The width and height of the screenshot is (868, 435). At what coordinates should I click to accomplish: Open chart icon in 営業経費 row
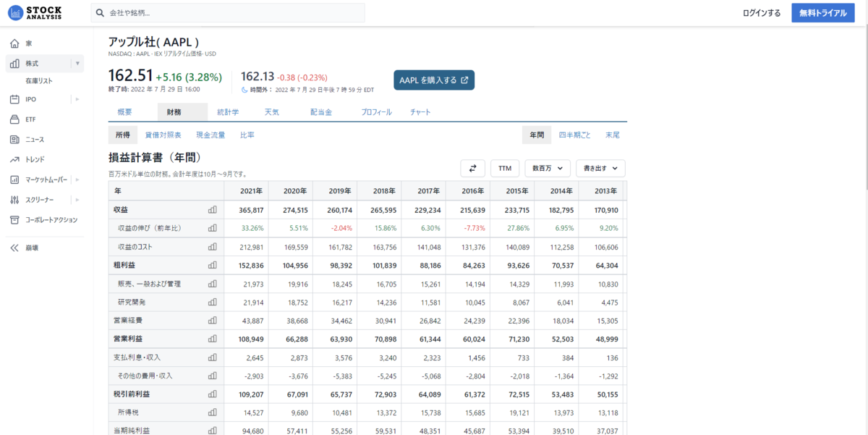click(213, 321)
